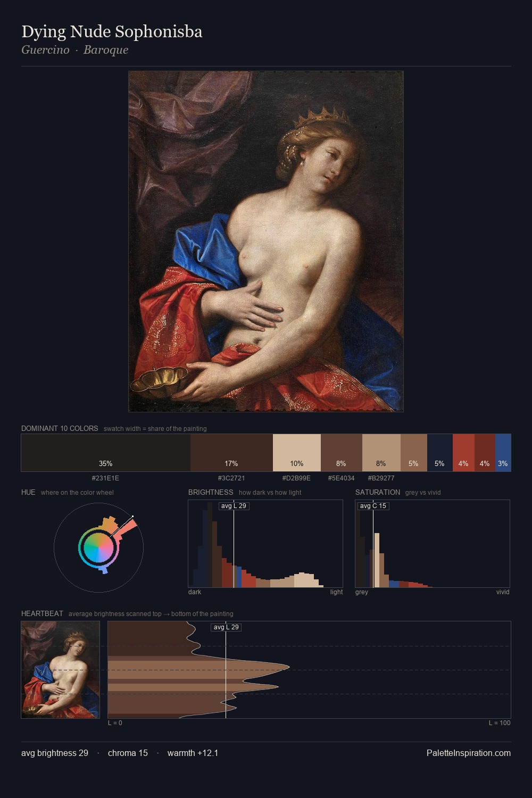Click the heartbeat brightness profile chart
Image resolution: width=532 pixels, height=798 pixels.
click(309, 670)
